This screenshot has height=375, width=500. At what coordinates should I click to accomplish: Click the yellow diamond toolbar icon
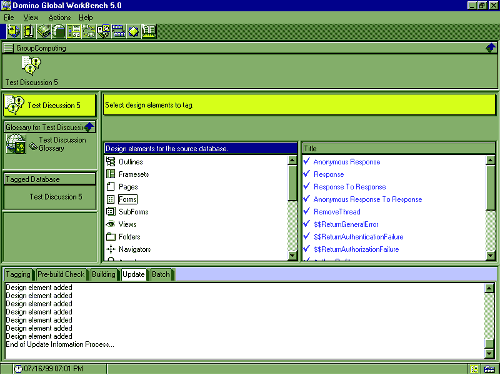coord(134,31)
